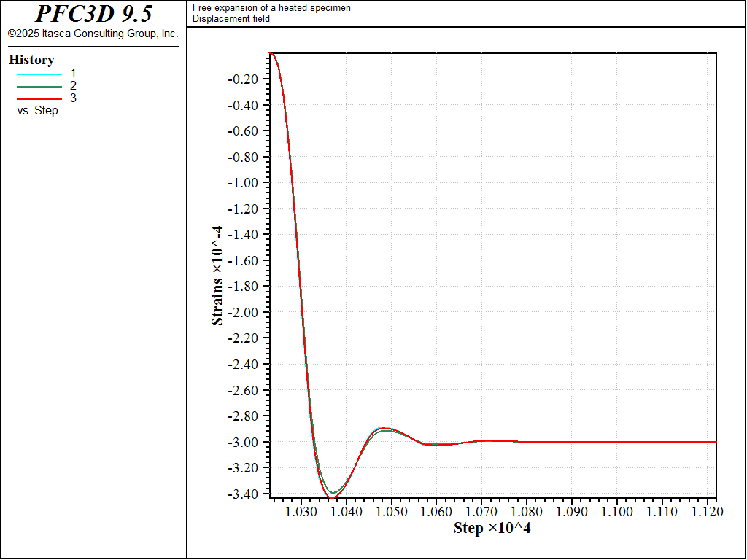Click the PFC3D 9.5 title logo
Viewport: 747px width, 560px height.
pyautogui.click(x=94, y=14)
